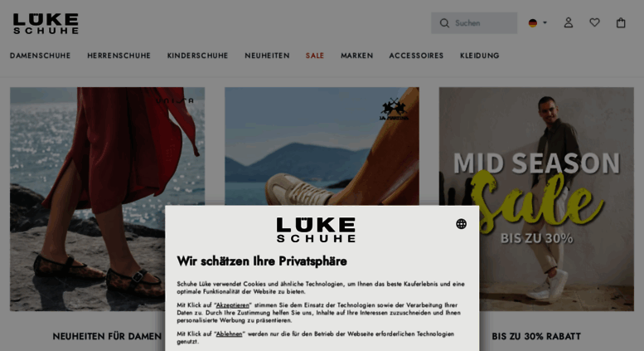The height and width of the screenshot is (351, 644).
Task: Click the Lüke Schuhe logo in privacy dialog
Action: click(316, 230)
